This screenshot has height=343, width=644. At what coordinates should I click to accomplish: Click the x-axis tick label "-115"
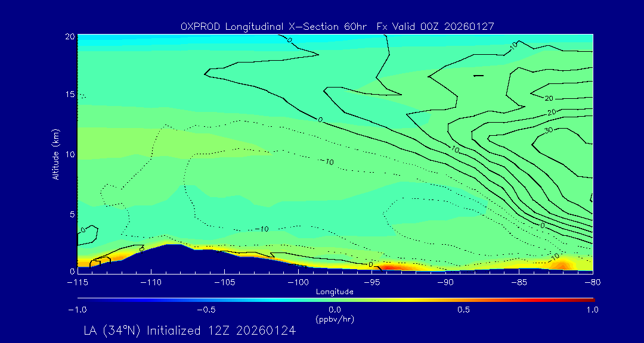pyautogui.click(x=78, y=283)
